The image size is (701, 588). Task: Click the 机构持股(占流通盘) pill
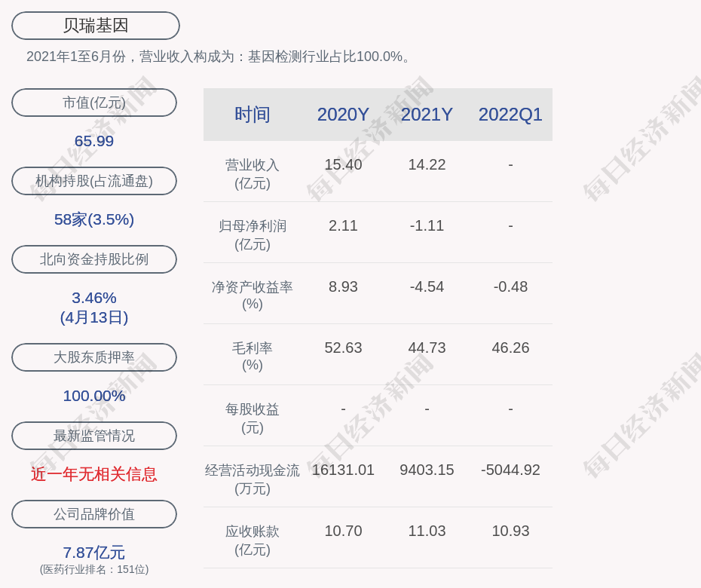click(x=94, y=181)
